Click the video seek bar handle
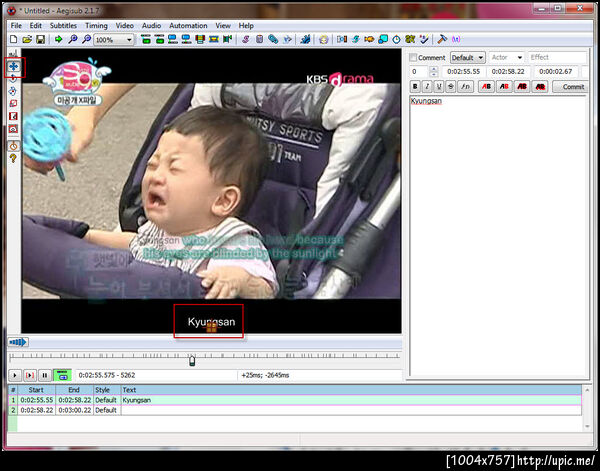 coord(192,360)
